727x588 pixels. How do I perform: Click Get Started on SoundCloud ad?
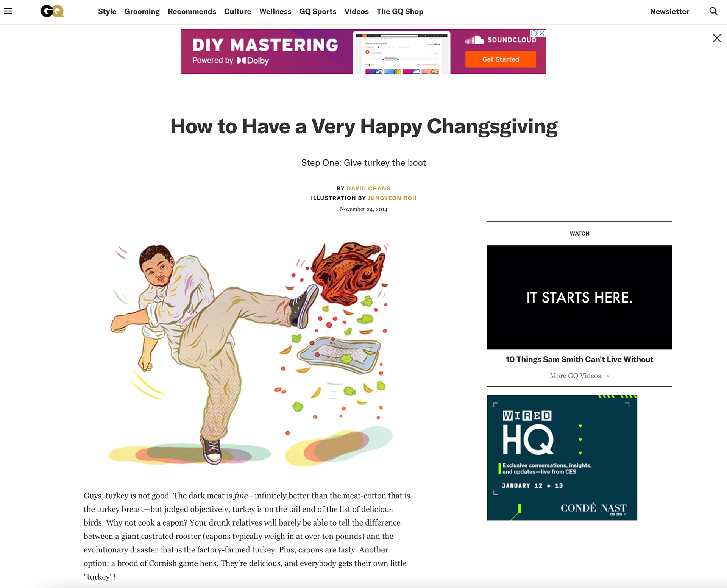pos(501,59)
